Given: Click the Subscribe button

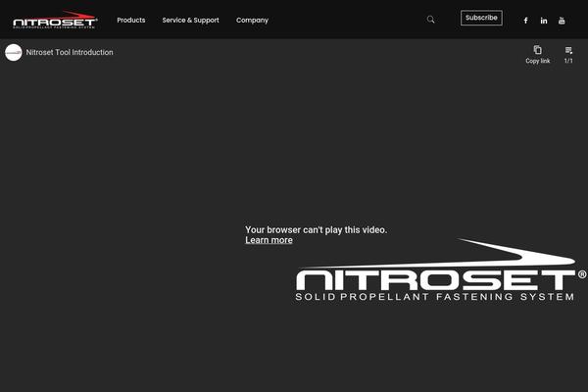Looking at the screenshot, I should point(481,18).
